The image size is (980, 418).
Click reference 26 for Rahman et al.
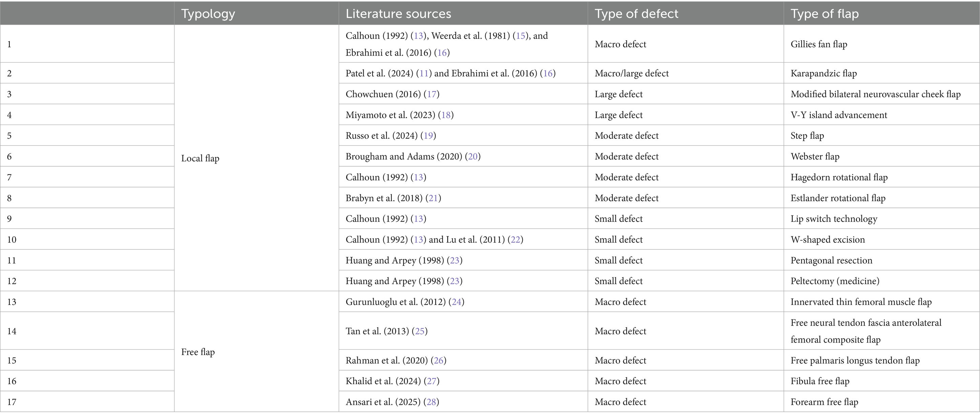[438, 360]
